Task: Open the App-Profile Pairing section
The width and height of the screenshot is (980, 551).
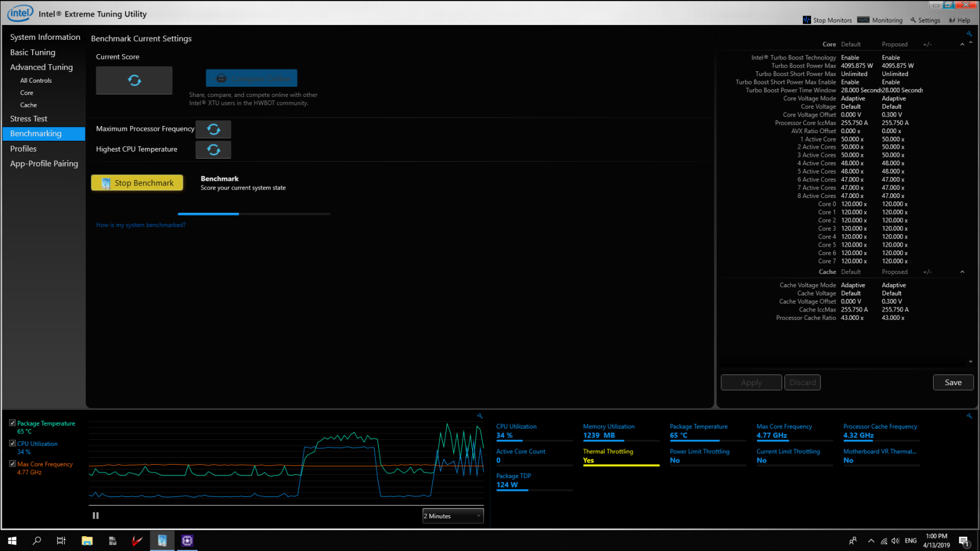Action: coord(44,163)
